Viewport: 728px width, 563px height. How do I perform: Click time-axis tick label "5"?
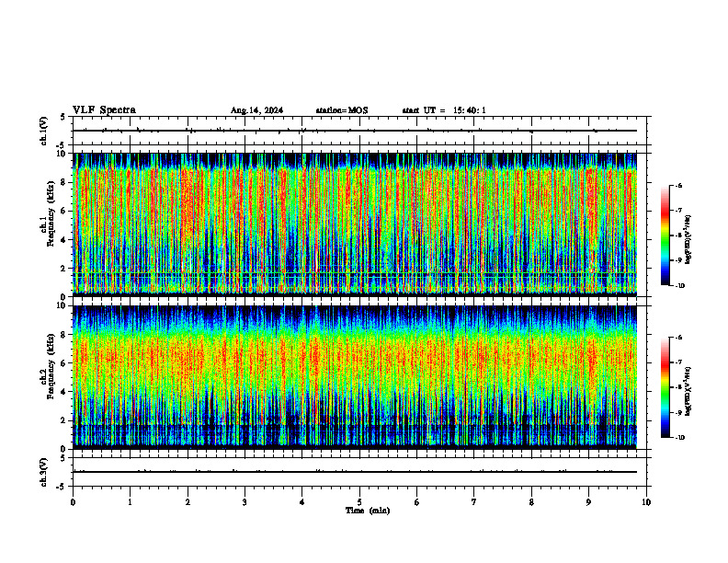pyautogui.click(x=359, y=502)
